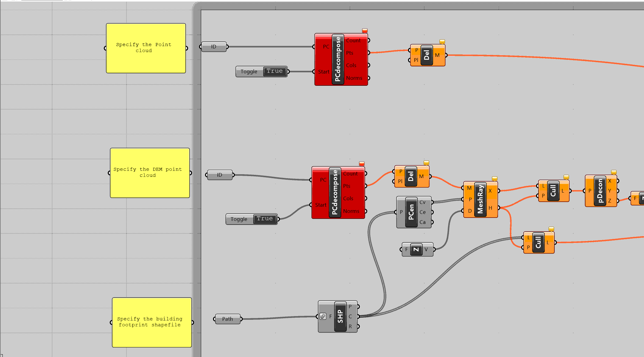644x357 pixels.
Task: Select the Del component fed by upper PCdecompose
Action: coord(426,55)
